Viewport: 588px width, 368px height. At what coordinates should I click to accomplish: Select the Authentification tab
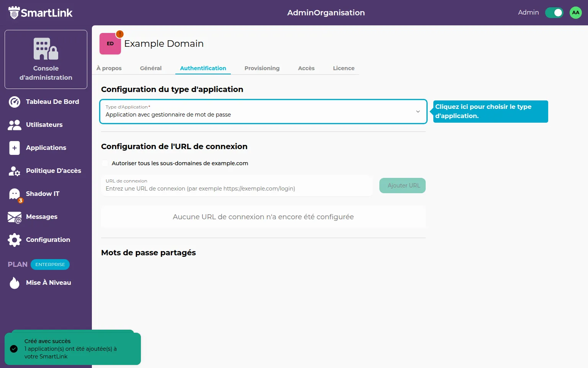[203, 68]
